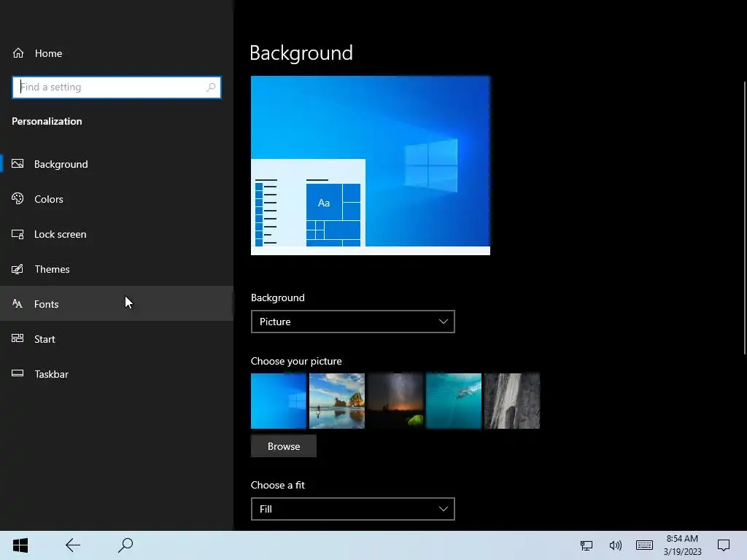Click the Start tiles icon in sidebar
Image resolution: width=747 pixels, height=560 pixels.
tap(18, 338)
